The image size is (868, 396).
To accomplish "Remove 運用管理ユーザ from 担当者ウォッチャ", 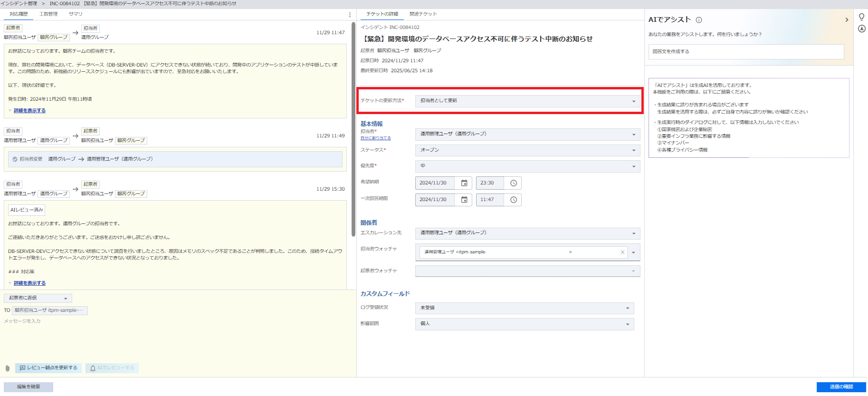I will [x=622, y=252].
